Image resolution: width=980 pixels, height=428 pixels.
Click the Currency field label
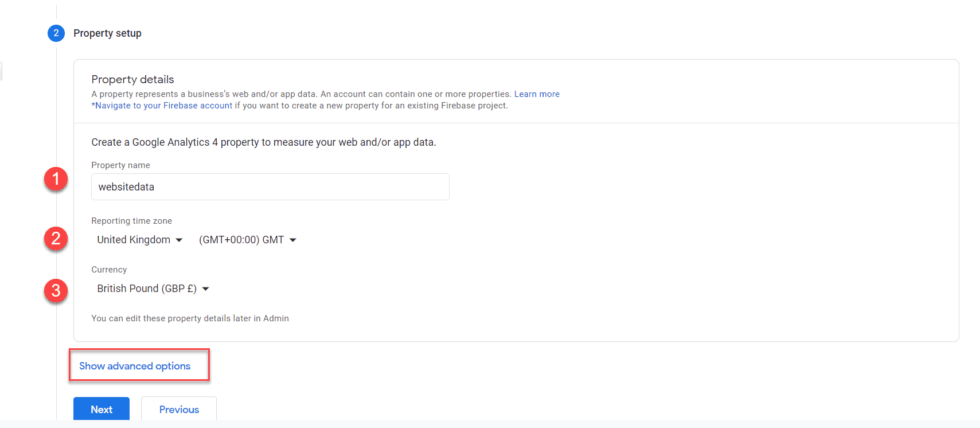point(109,270)
